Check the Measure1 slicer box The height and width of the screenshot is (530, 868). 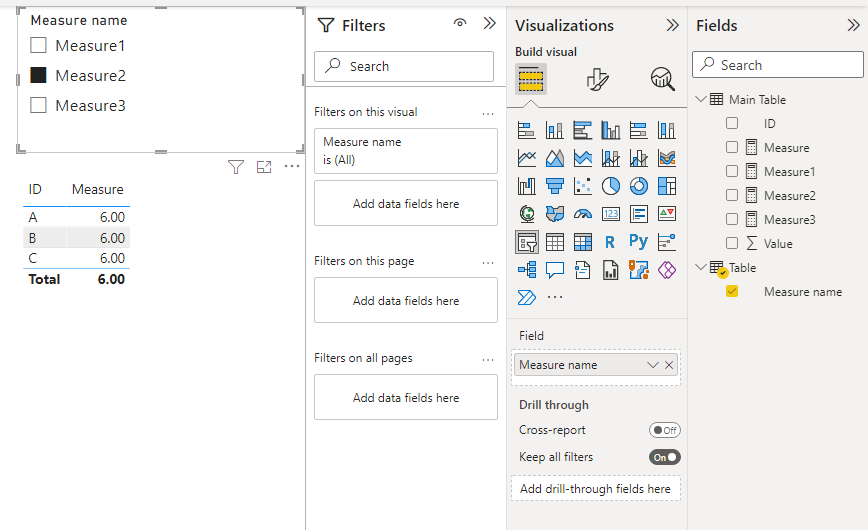[x=38, y=45]
